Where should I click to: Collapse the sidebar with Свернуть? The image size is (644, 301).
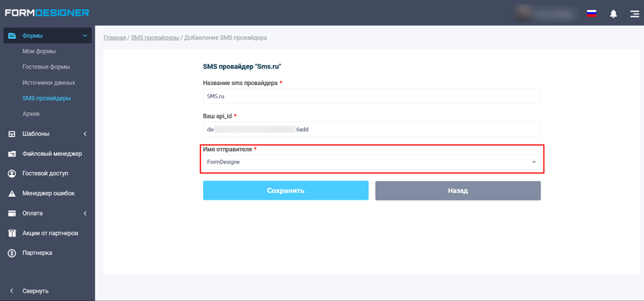(x=35, y=291)
